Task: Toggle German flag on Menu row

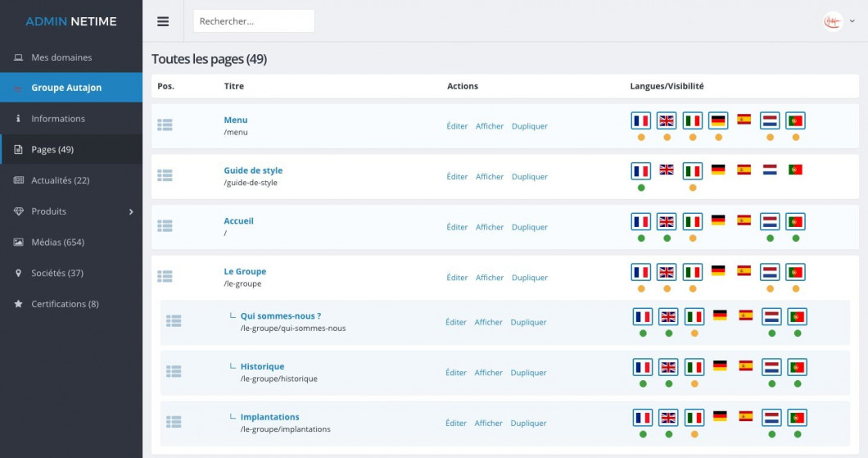Action: pos(718,120)
